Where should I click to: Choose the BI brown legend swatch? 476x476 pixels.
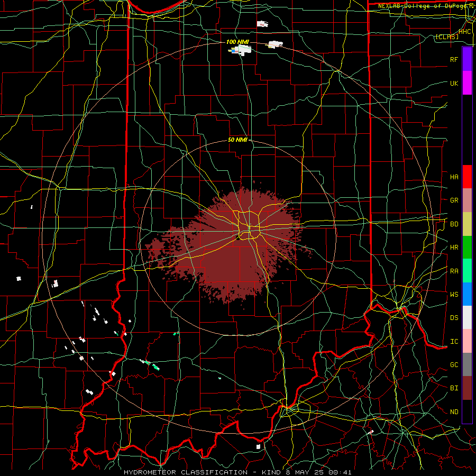tap(467, 388)
